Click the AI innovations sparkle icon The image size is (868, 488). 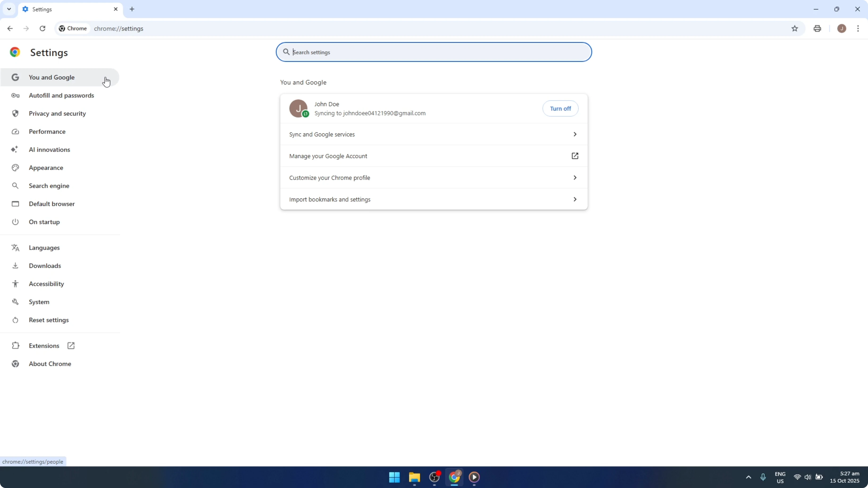pos(15,149)
